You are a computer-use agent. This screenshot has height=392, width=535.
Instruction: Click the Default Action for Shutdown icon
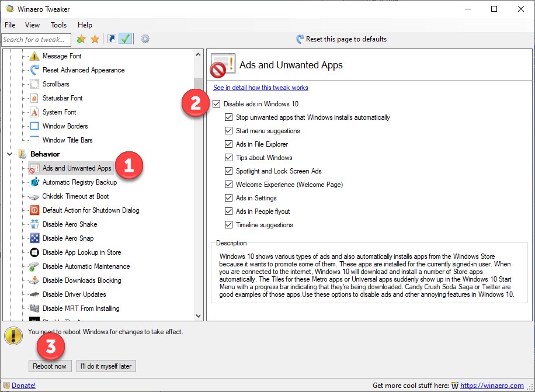[34, 210]
